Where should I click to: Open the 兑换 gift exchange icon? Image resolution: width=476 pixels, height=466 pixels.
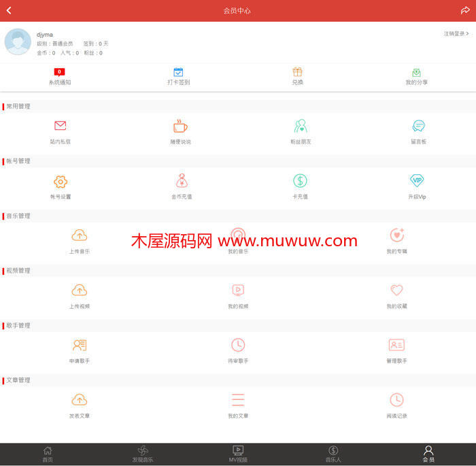(297, 72)
